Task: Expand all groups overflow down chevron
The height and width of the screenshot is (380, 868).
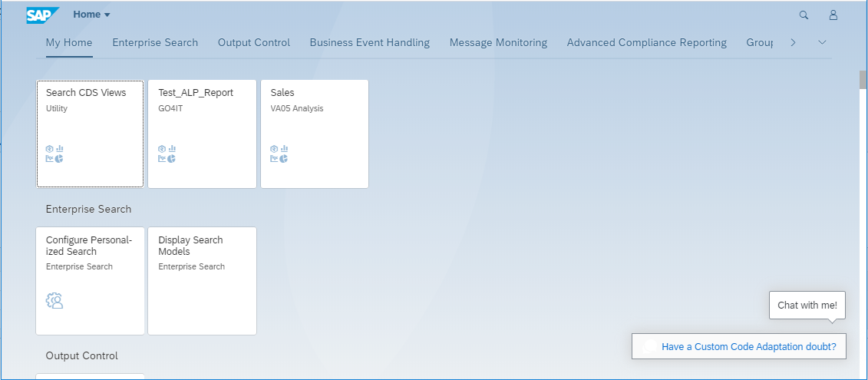Action: coord(822,42)
